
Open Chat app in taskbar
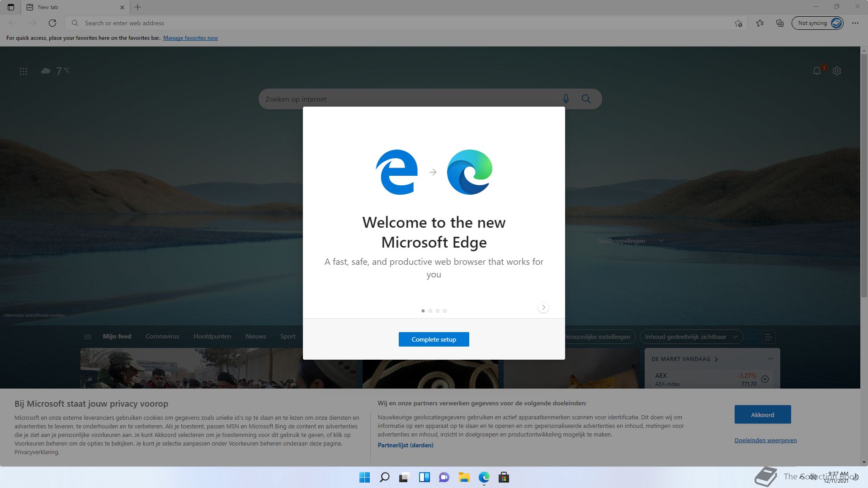pyautogui.click(x=444, y=477)
